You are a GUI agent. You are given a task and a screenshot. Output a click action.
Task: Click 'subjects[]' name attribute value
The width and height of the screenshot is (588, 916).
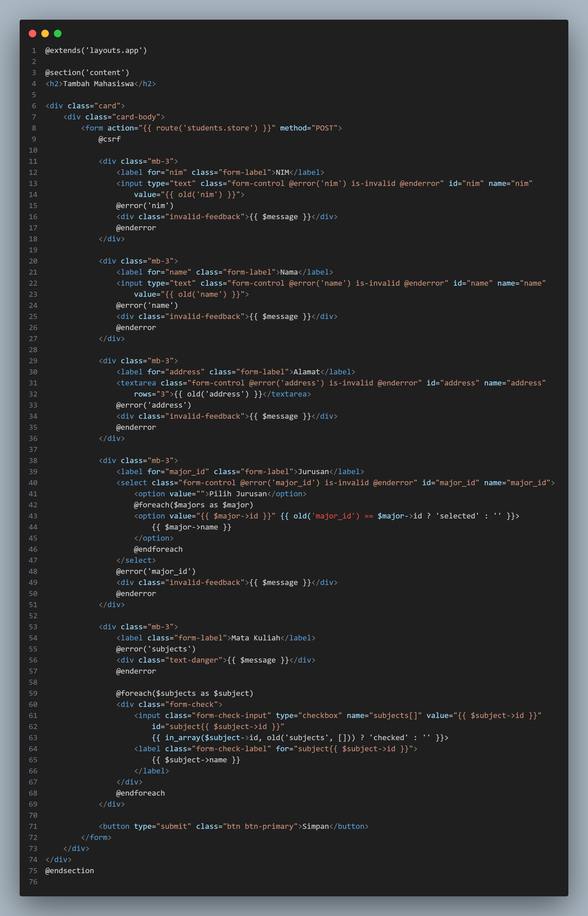click(395, 715)
